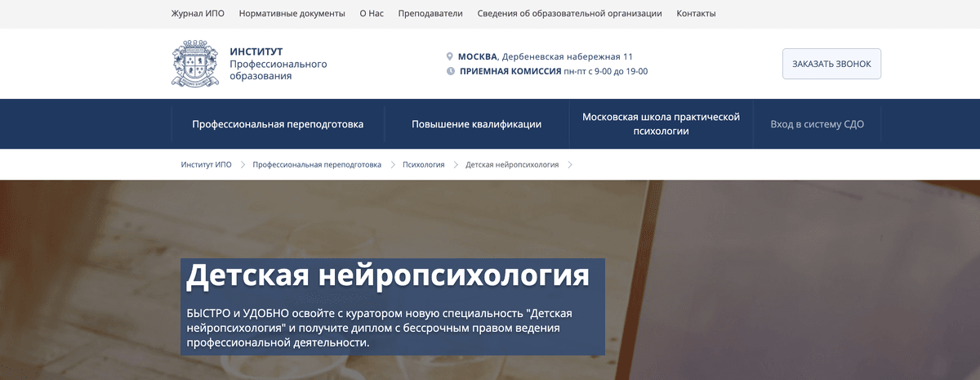
Task: Open Нормативные документы in the top bar
Action: (x=292, y=14)
